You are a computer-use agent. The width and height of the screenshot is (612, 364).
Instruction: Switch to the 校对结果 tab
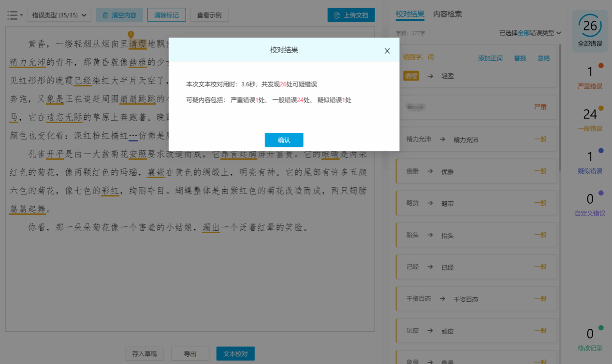[x=410, y=14]
